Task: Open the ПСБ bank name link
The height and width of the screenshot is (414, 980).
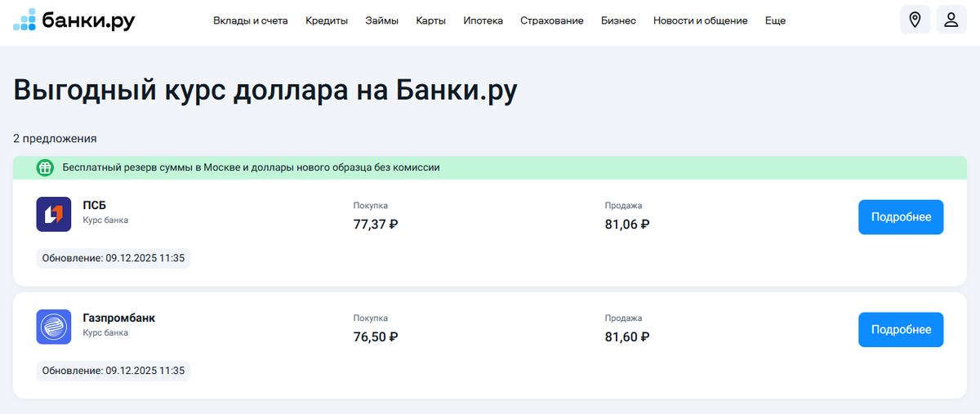Action: coord(95,205)
